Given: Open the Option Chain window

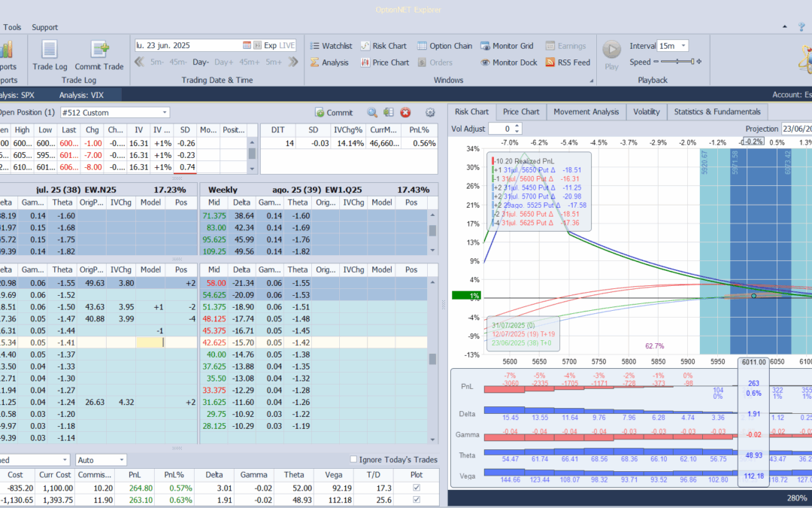Looking at the screenshot, I should [444, 46].
